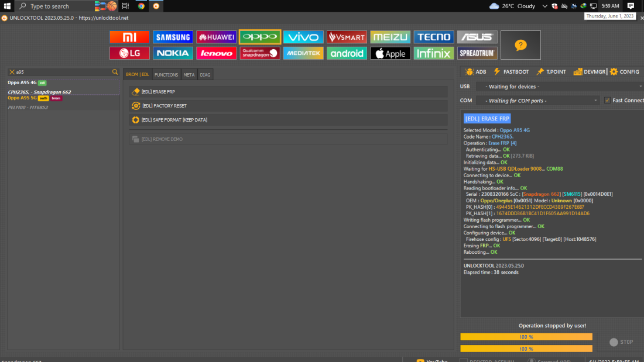Show hidden system tray icons chevron

click(544, 6)
